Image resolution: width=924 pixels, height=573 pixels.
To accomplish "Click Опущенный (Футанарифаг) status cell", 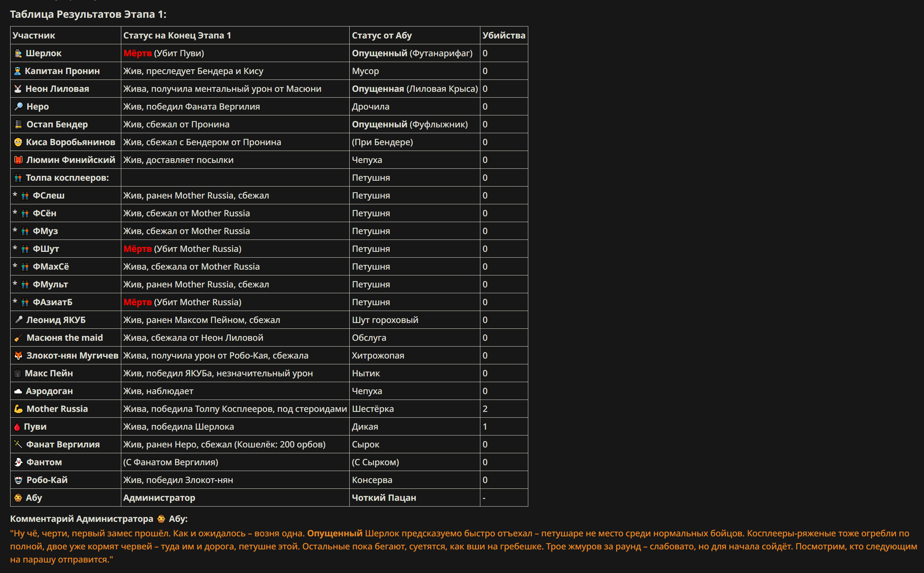I will click(414, 53).
